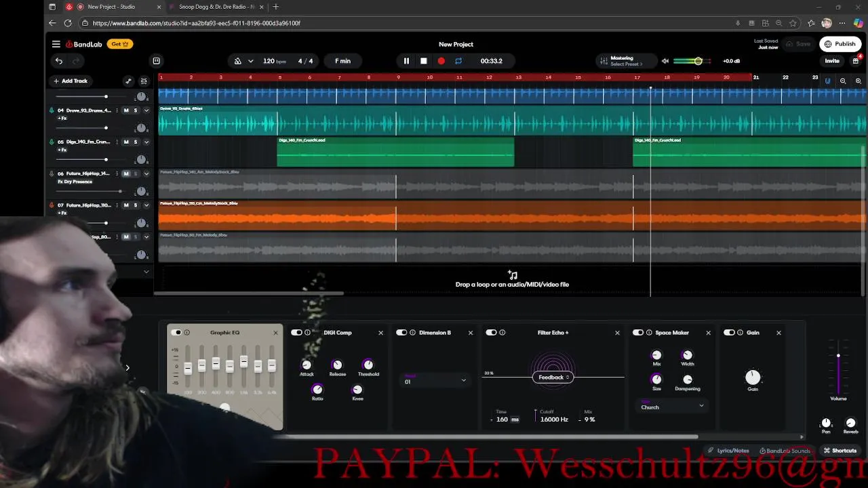Stop playback

(x=424, y=61)
